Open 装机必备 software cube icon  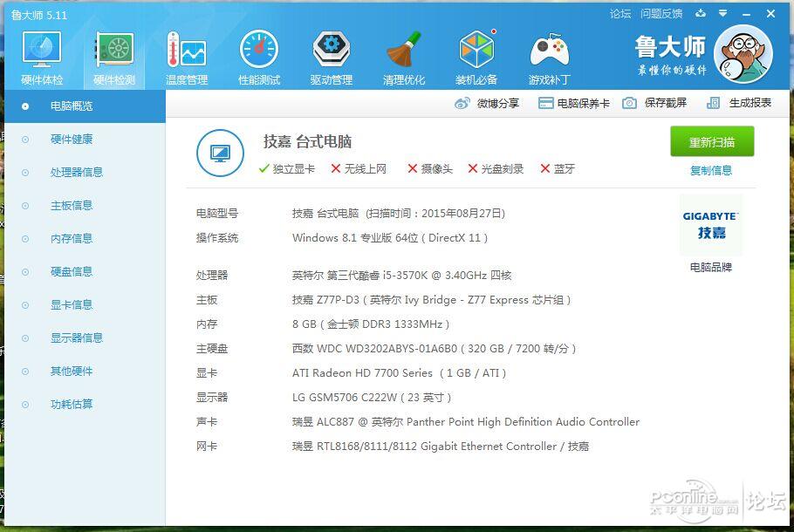[x=476, y=58]
